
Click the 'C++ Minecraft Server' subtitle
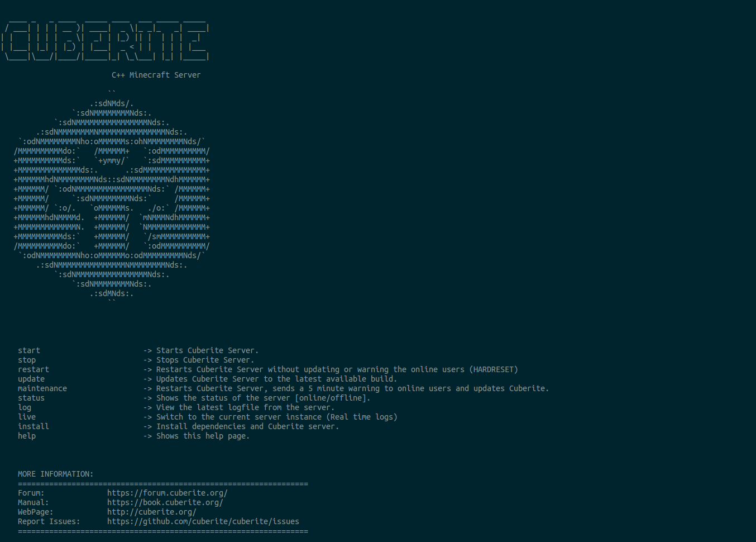(x=156, y=75)
